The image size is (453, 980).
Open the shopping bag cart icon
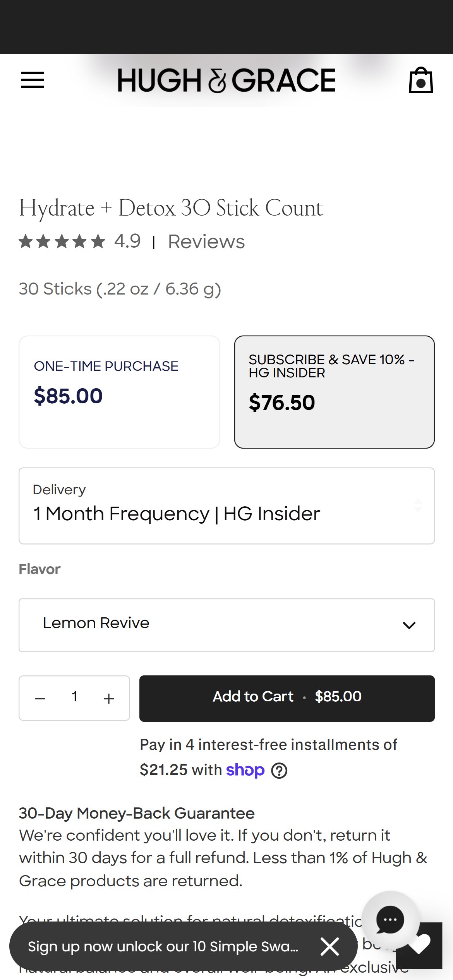(421, 80)
